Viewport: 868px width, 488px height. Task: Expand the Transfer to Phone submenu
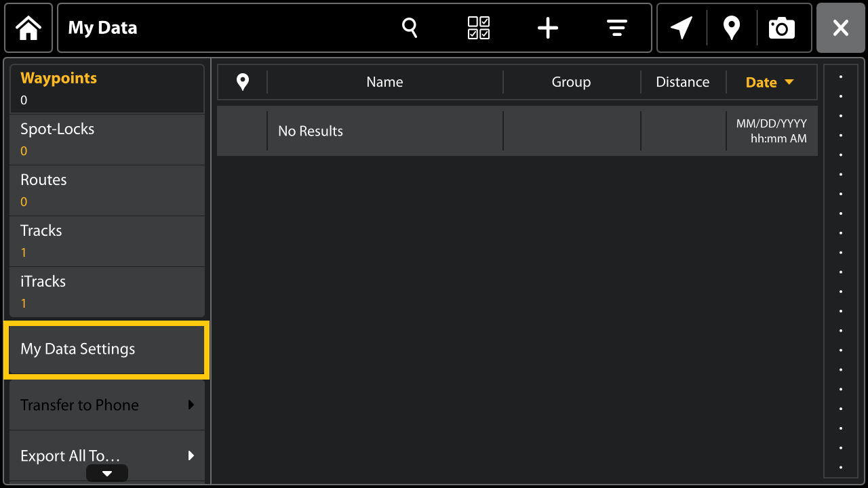pyautogui.click(x=107, y=405)
